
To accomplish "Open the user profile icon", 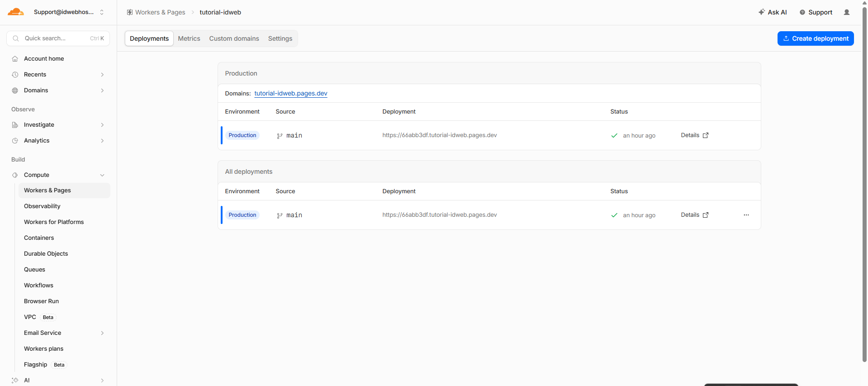I will (847, 12).
